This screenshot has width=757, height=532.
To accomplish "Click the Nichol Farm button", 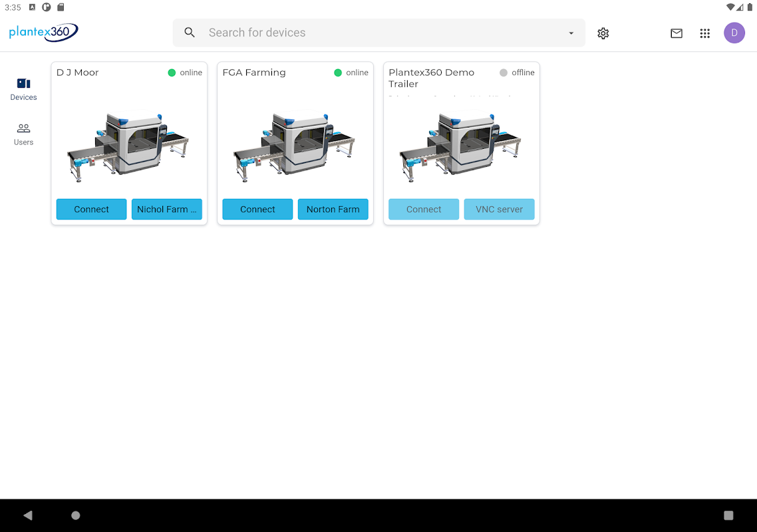I will pyautogui.click(x=166, y=209).
